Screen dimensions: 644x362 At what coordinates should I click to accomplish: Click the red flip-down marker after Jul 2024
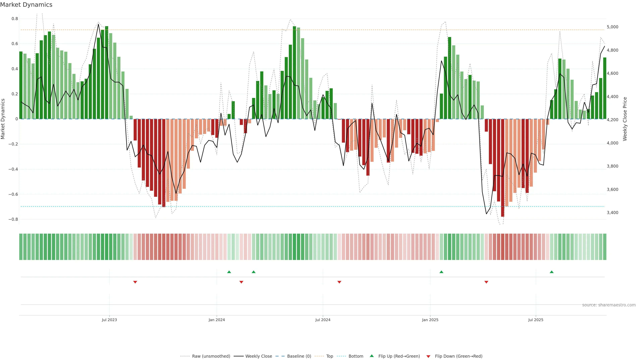339,282
